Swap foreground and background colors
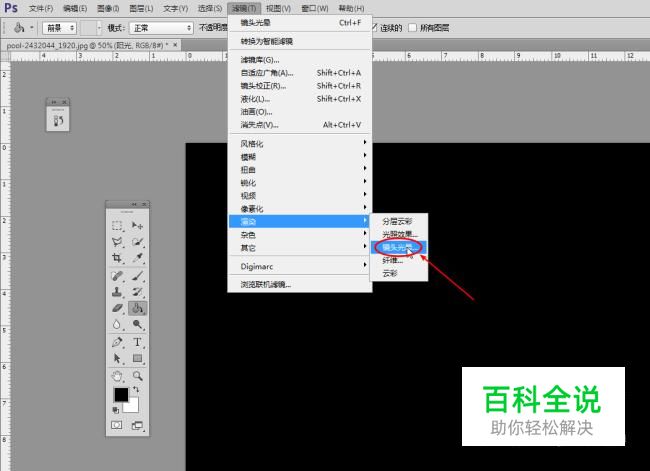 point(136,390)
